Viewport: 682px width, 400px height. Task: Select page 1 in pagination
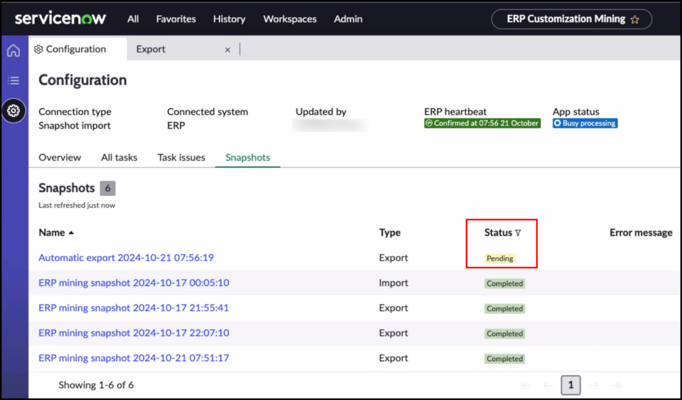click(571, 385)
